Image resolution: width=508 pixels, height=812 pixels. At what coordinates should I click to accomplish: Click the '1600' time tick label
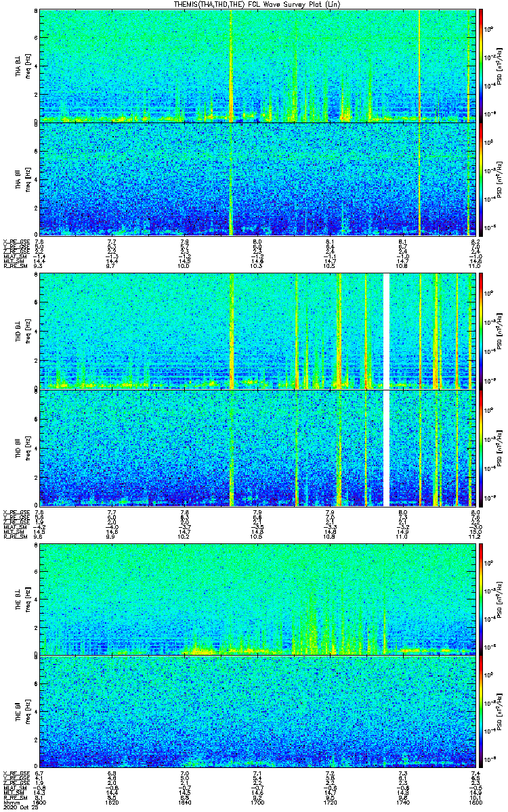point(40,802)
